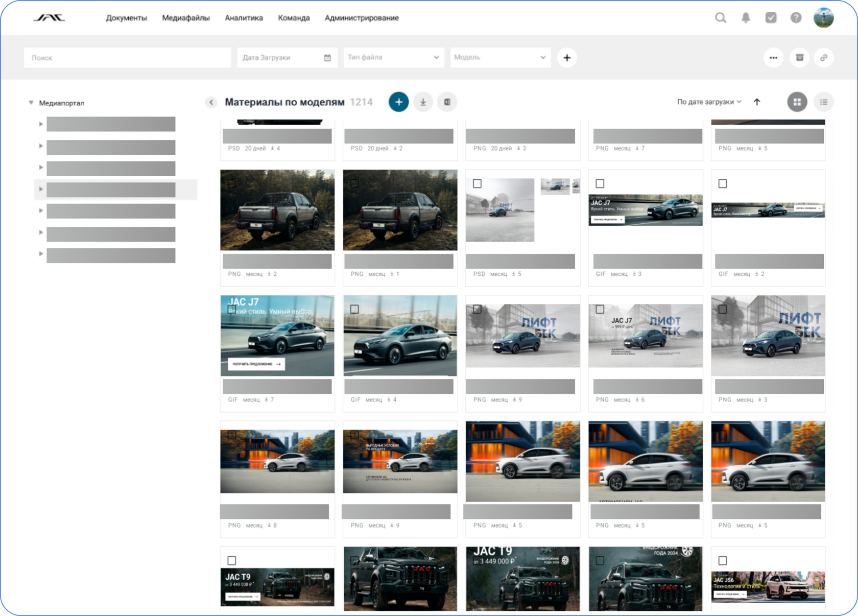Click the download icon next to the blue plus
858x616 pixels.
pos(423,102)
